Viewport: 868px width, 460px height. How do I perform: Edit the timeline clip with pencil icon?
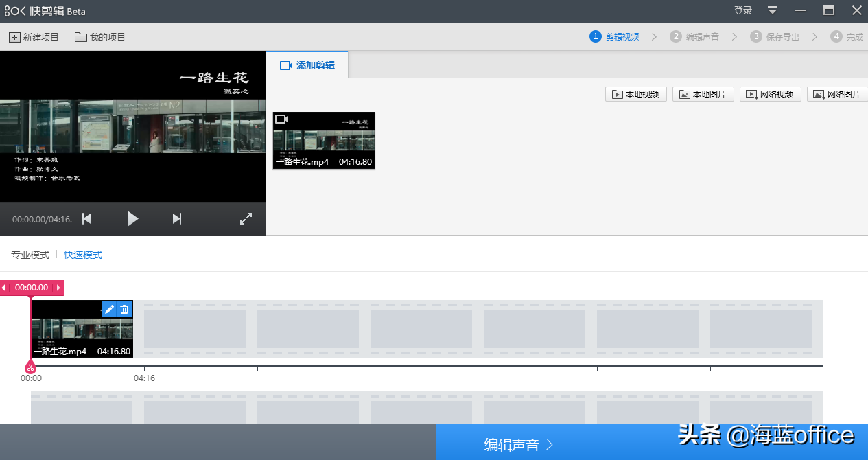(109, 310)
